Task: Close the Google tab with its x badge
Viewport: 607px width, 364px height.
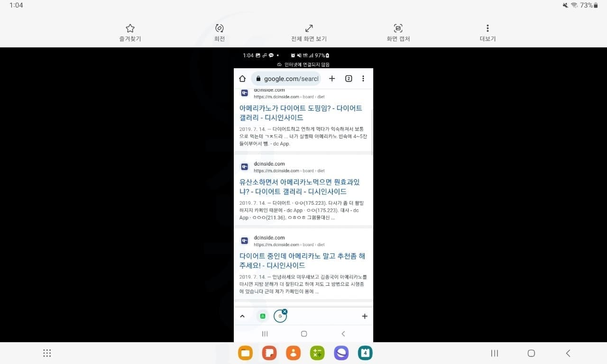Action: [x=285, y=311]
